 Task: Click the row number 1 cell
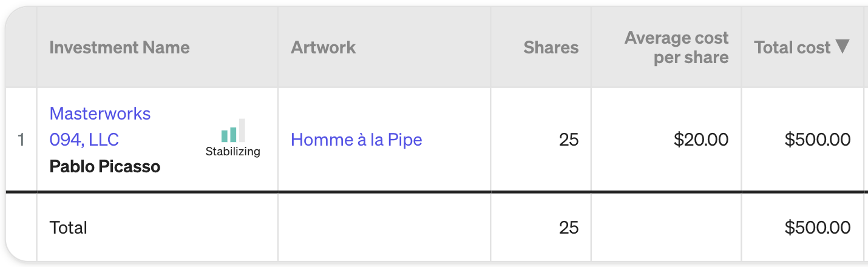point(21,140)
